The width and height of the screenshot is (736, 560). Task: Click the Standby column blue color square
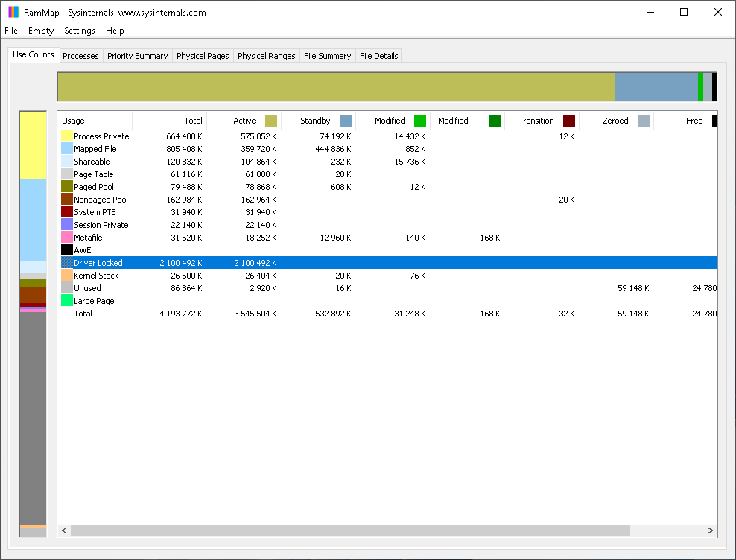click(x=346, y=121)
